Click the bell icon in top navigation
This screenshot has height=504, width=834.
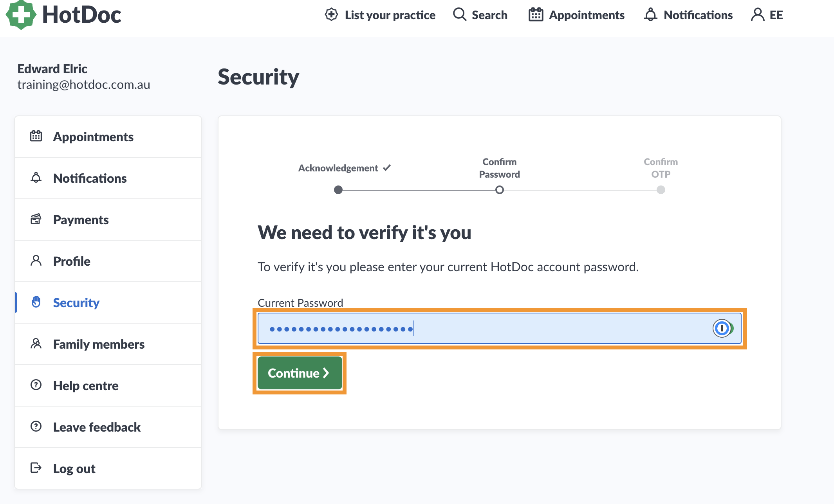tap(650, 14)
